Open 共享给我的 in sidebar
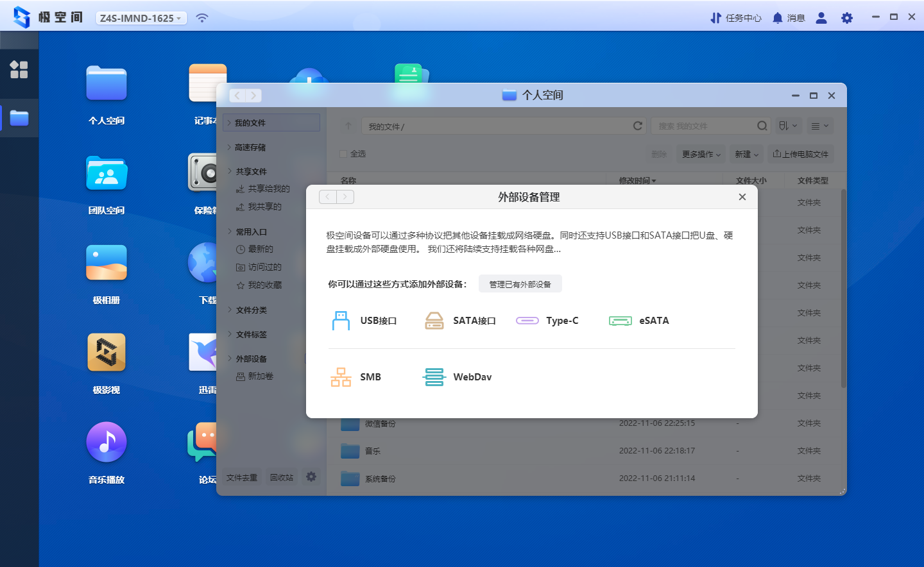Viewport: 924px width, 567px height. click(263, 189)
